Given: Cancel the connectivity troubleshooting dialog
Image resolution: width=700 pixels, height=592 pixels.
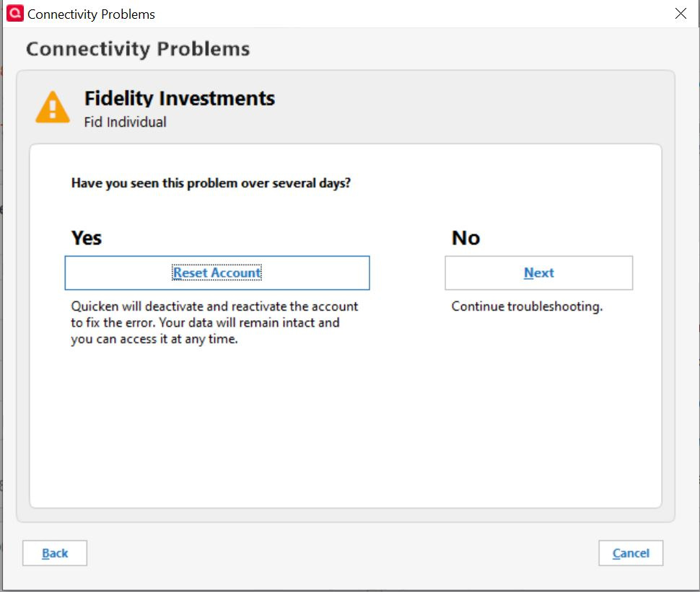Looking at the screenshot, I should pyautogui.click(x=631, y=553).
